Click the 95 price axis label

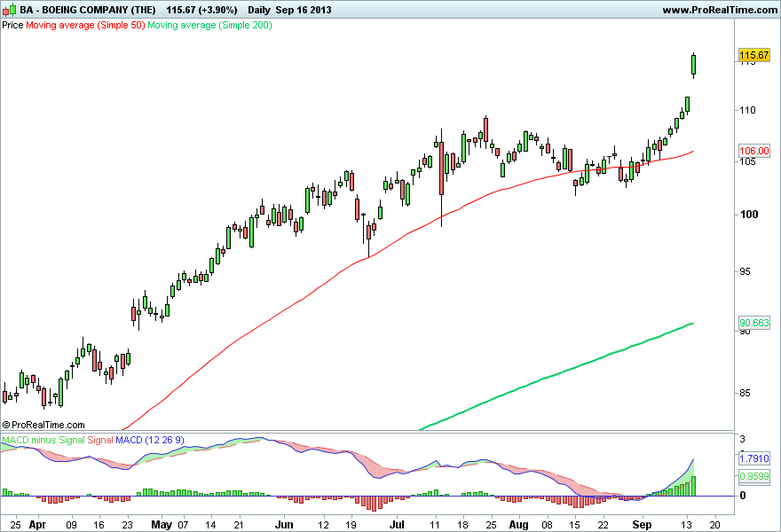(x=745, y=271)
